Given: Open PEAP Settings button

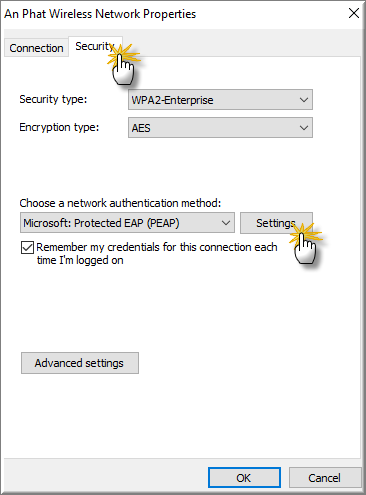Looking at the screenshot, I should pyautogui.click(x=276, y=223).
